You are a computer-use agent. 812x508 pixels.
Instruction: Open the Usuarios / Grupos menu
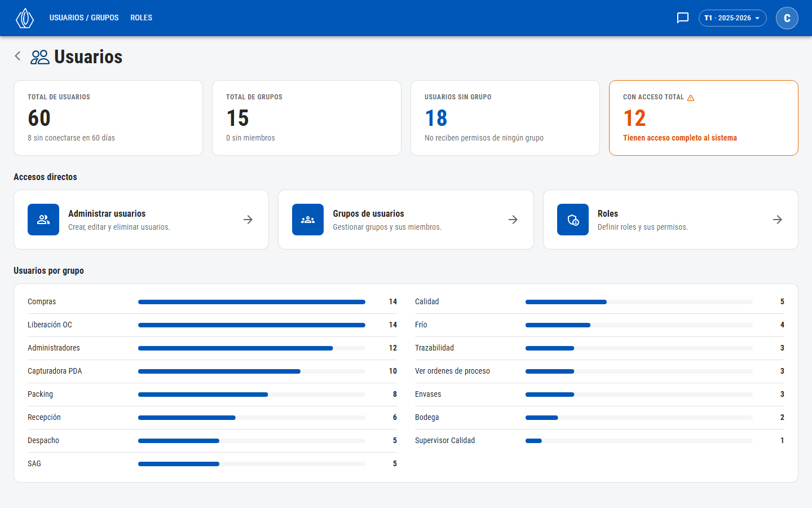pyautogui.click(x=84, y=18)
